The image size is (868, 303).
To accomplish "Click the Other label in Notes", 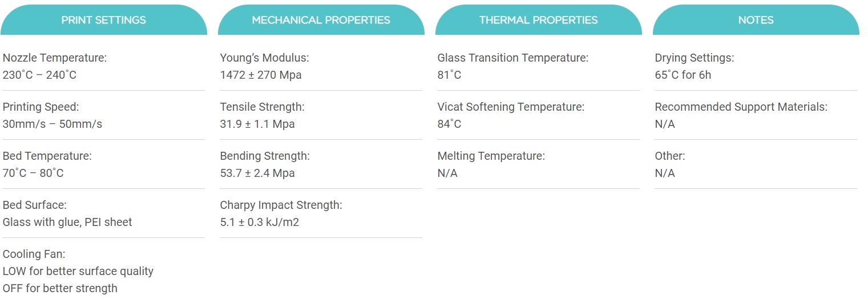I will click(670, 156).
